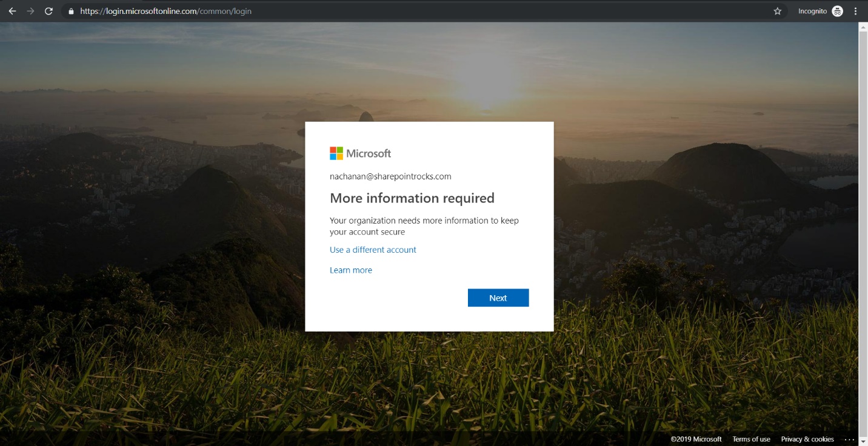The height and width of the screenshot is (446, 868).
Task: Click the scrollbar up arrow
Action: tap(863, 27)
